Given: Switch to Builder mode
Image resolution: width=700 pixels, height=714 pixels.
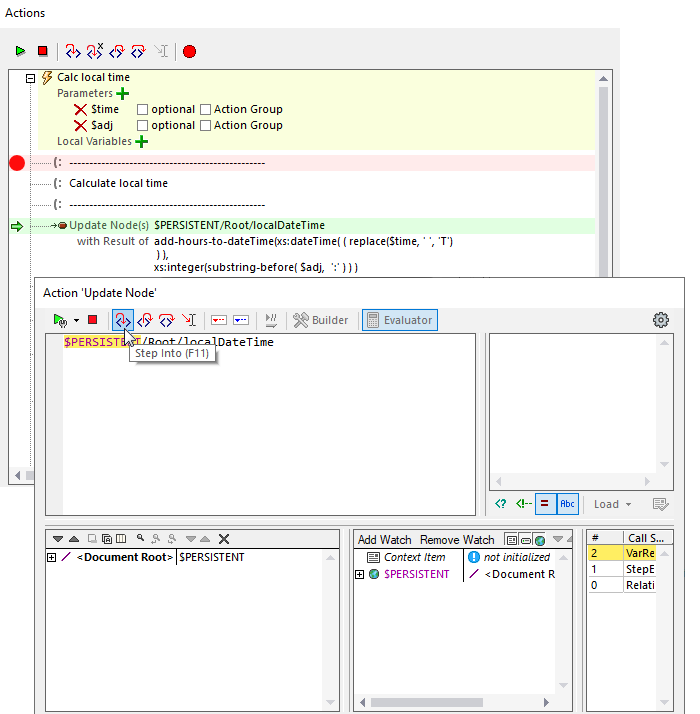Looking at the screenshot, I should 321,320.
